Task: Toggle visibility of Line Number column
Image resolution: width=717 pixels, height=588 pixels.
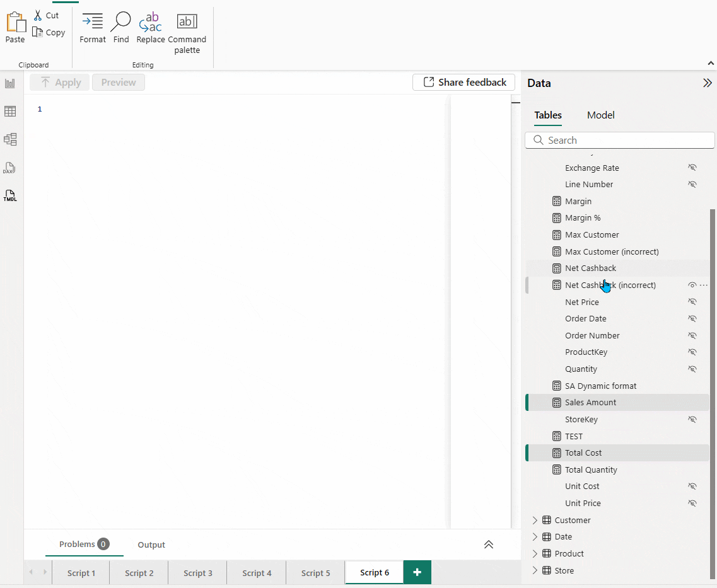Action: [692, 184]
